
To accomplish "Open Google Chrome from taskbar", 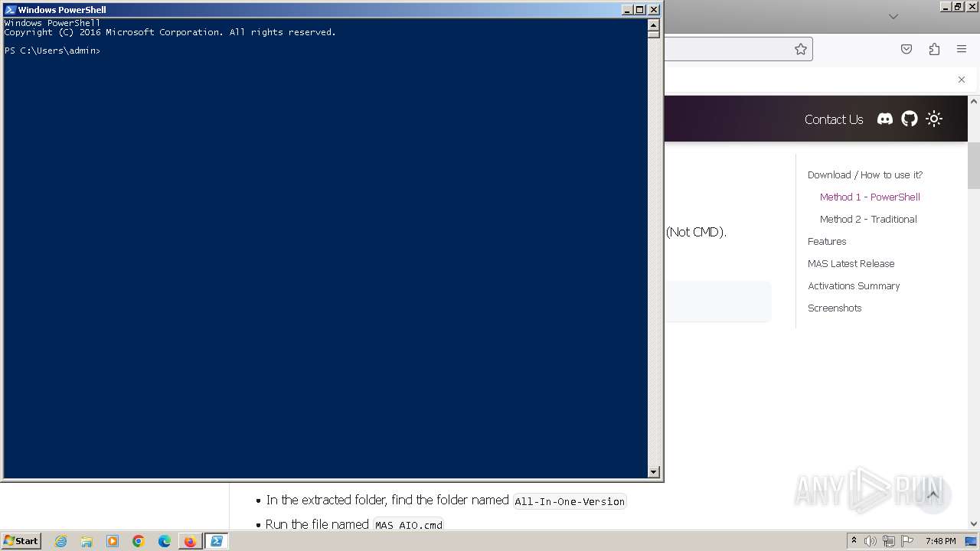I will click(x=139, y=541).
